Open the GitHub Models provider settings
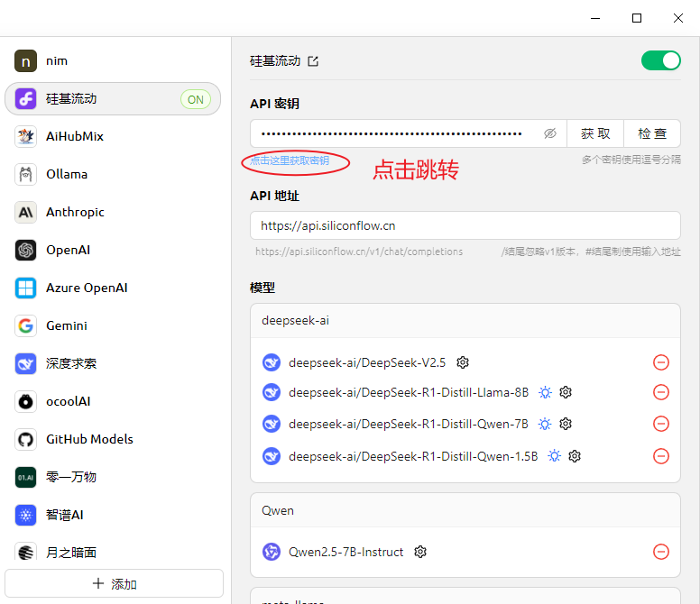The image size is (700, 604). pyautogui.click(x=113, y=439)
